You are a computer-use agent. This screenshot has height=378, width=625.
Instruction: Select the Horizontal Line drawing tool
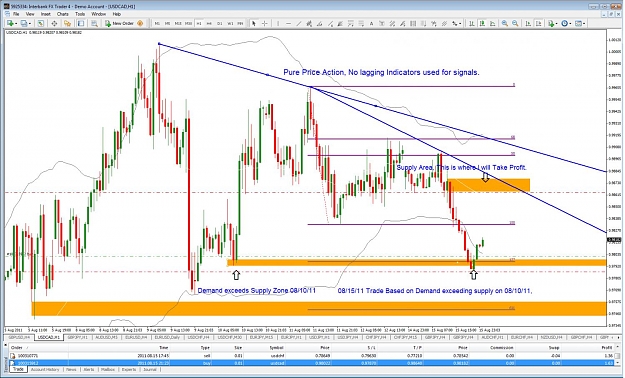click(x=288, y=24)
